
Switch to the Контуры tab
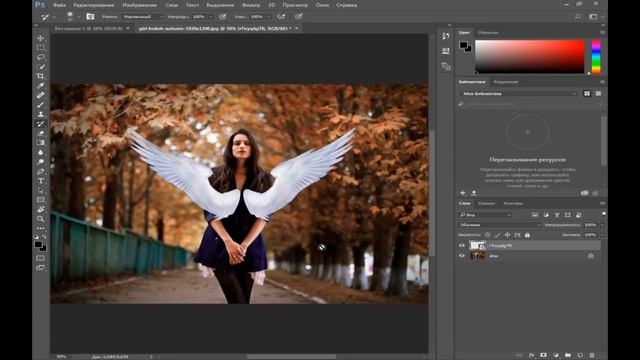513,203
